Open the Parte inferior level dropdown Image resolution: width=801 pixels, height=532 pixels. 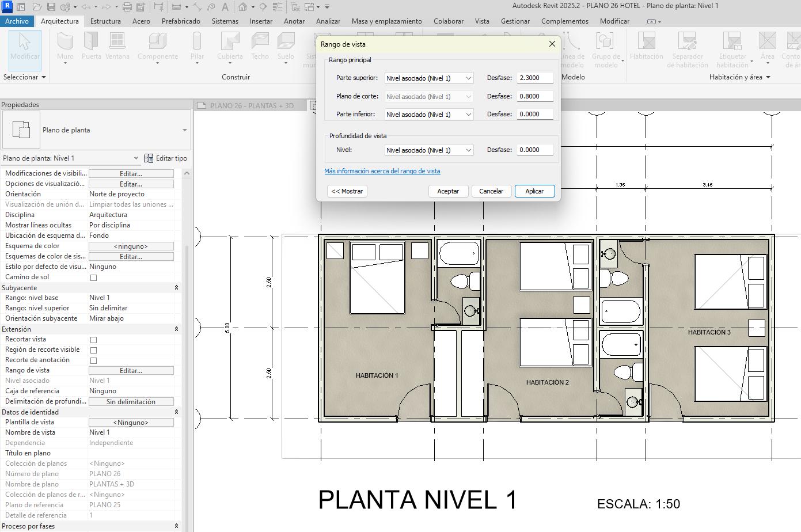tap(429, 115)
